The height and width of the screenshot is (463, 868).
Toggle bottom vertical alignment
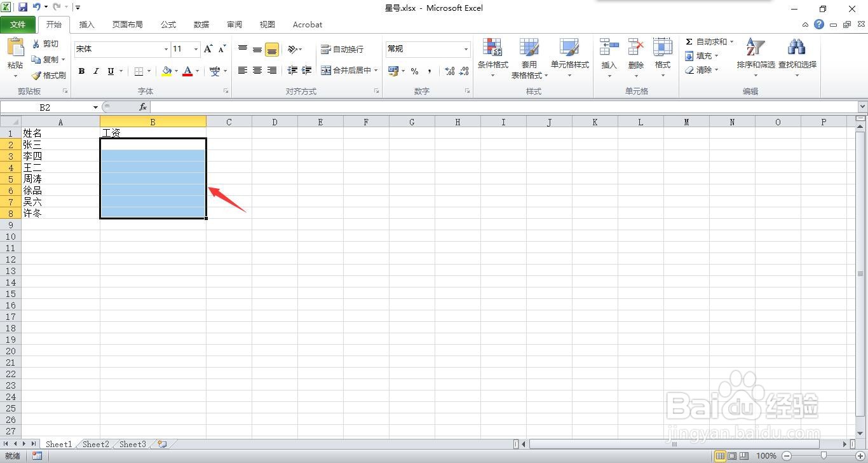click(x=272, y=49)
